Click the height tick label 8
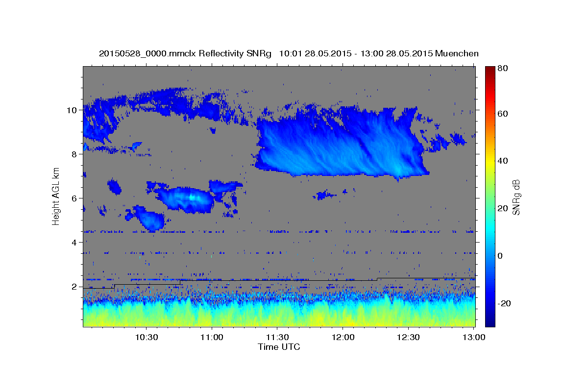Screen dimensions: 588x392 point(74,154)
